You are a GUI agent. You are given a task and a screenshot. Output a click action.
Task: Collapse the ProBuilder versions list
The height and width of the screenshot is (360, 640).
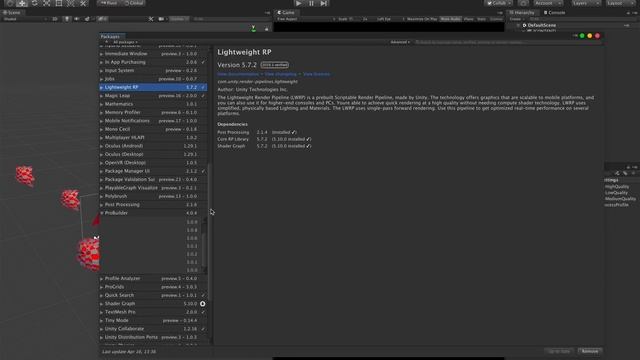click(102, 213)
